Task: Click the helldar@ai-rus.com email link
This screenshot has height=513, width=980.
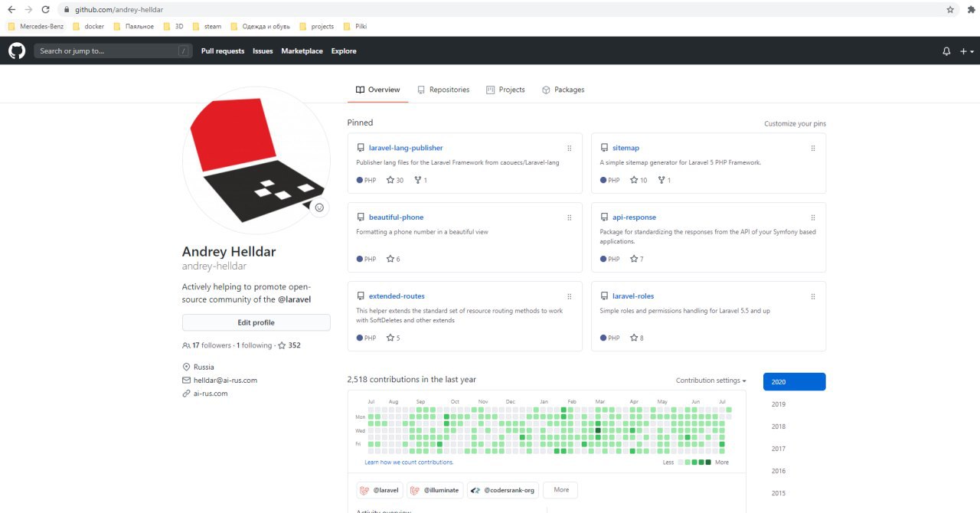Action: pos(225,381)
